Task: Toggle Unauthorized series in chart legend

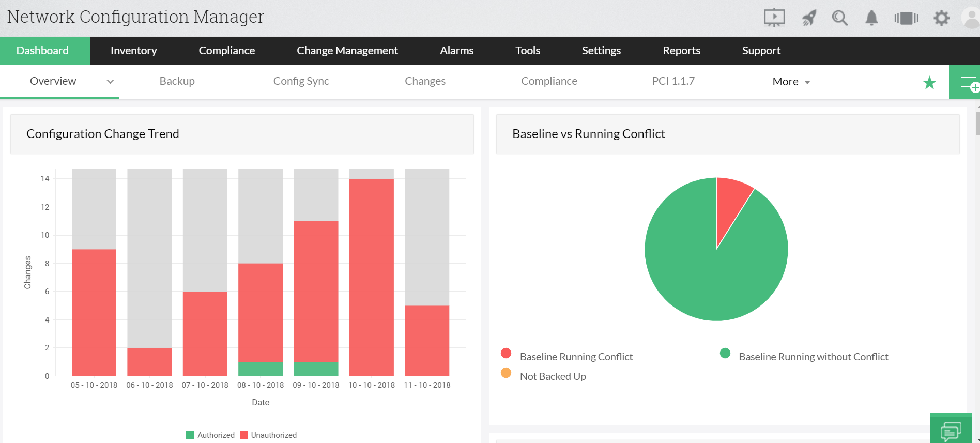Action: (269, 435)
